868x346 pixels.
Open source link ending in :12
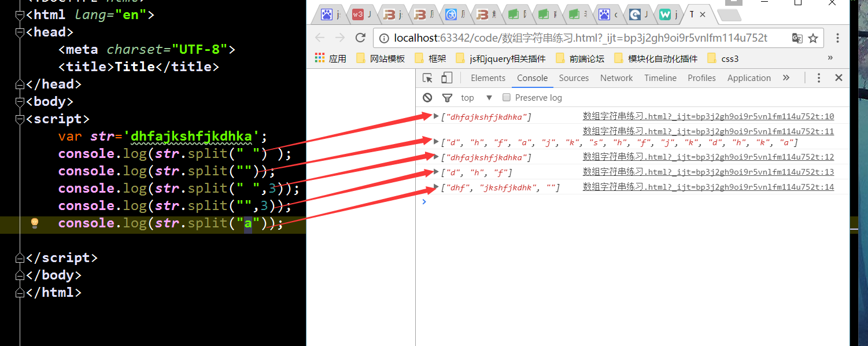pyautogui.click(x=708, y=157)
